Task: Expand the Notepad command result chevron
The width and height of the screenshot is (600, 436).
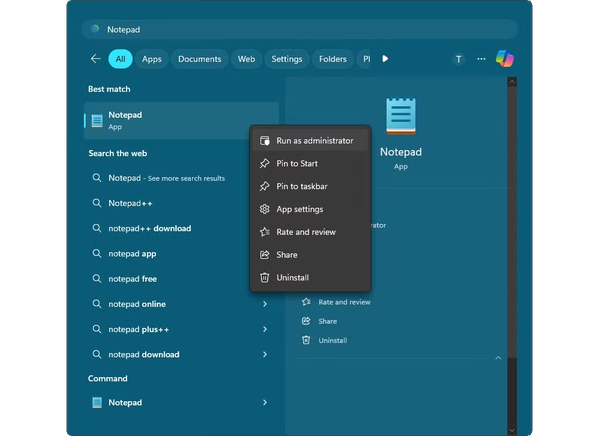Action: pyautogui.click(x=265, y=402)
